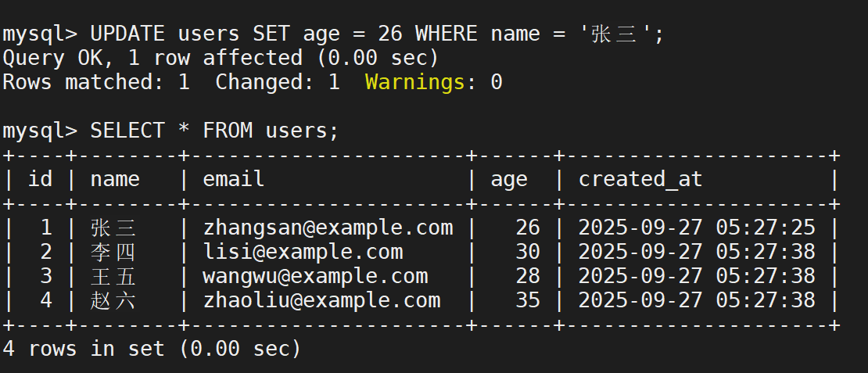Viewport: 868px width, 373px height.
Task: Click created_at timestamp in the 李四 row
Action: pos(697,253)
